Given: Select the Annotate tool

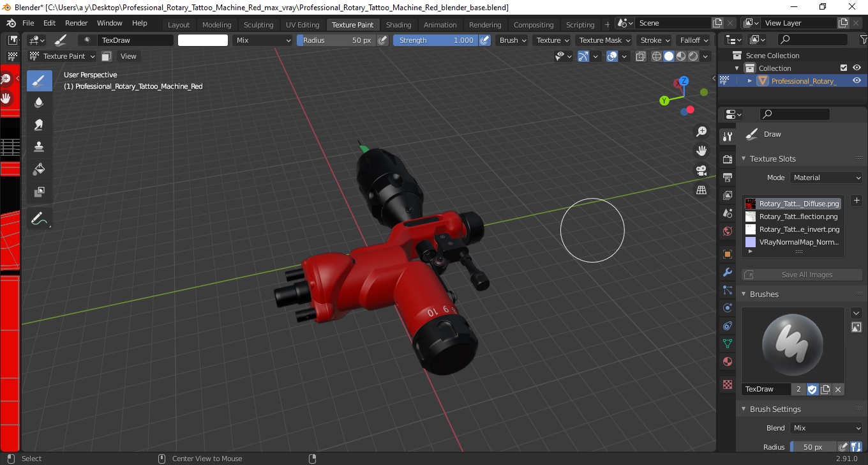Looking at the screenshot, I should tap(39, 218).
